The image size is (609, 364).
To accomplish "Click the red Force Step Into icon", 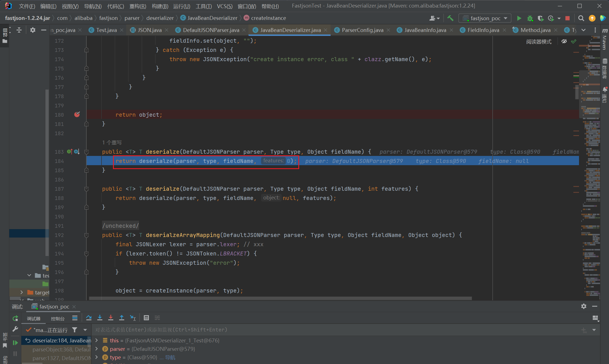I will pyautogui.click(x=111, y=318).
